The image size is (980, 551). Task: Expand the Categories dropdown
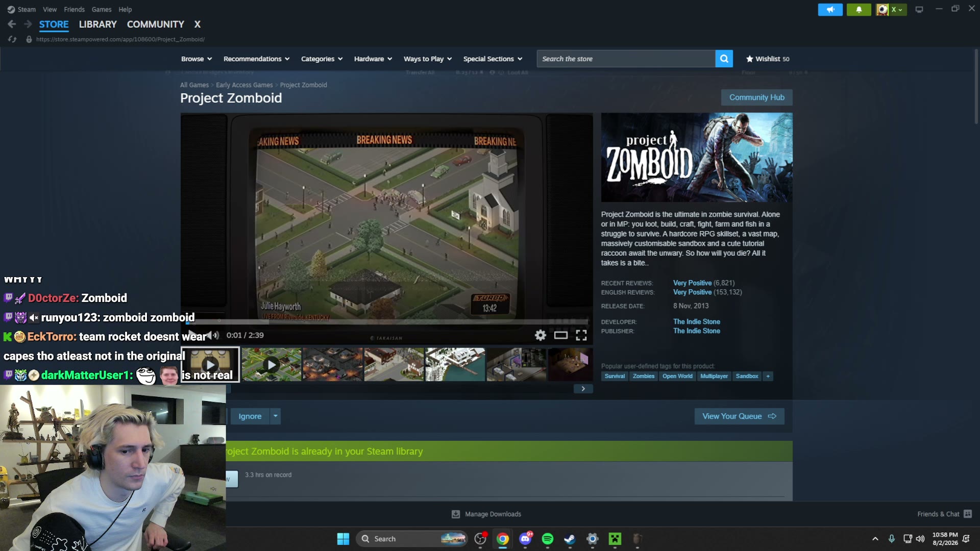point(322,59)
